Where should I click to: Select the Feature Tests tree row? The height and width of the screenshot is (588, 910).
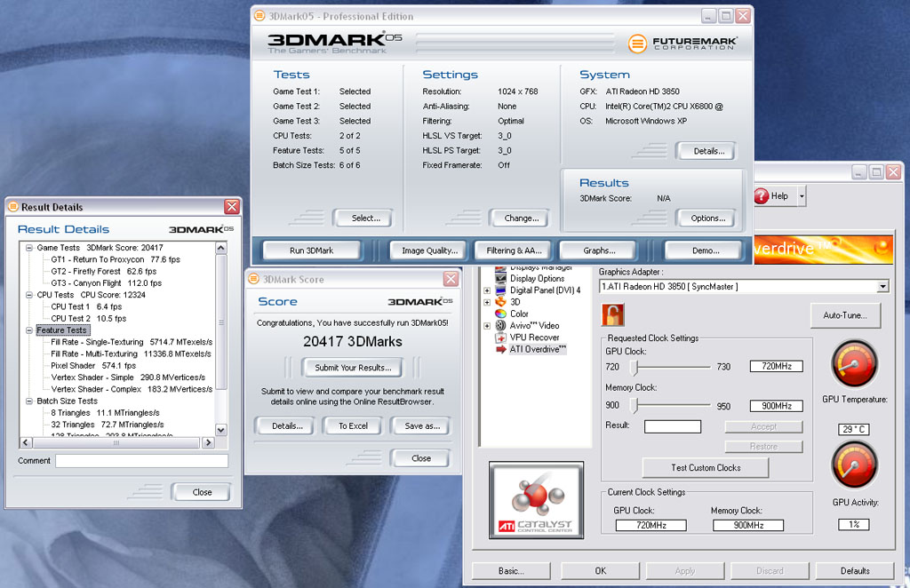coord(61,330)
